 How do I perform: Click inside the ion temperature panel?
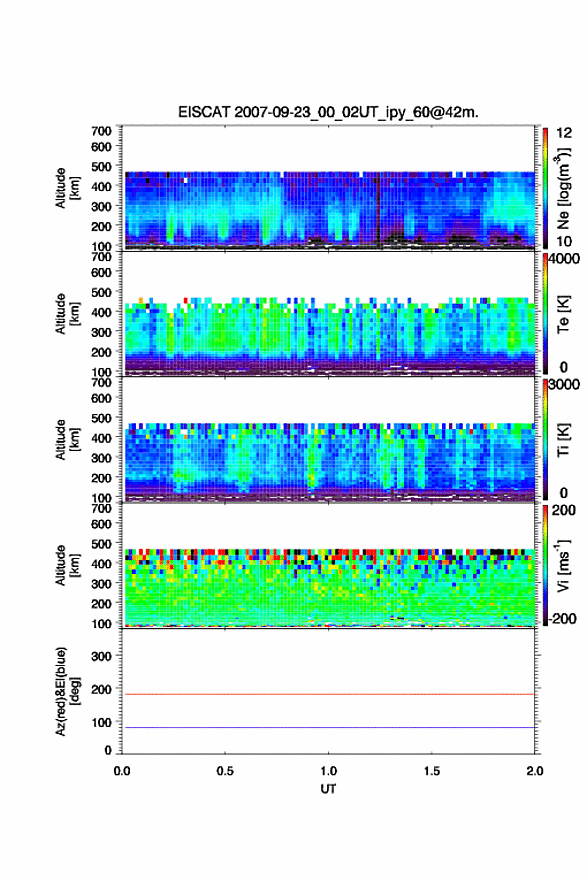click(x=328, y=439)
